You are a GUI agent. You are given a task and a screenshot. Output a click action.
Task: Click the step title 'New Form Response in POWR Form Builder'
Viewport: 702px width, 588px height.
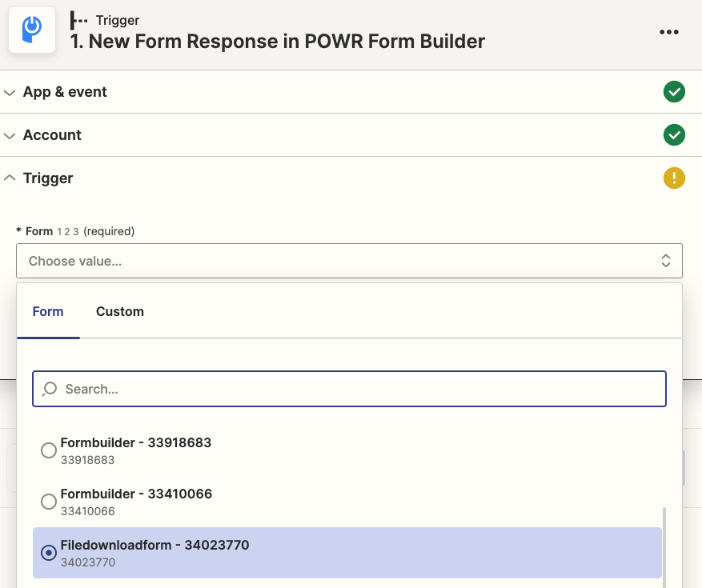click(x=278, y=41)
